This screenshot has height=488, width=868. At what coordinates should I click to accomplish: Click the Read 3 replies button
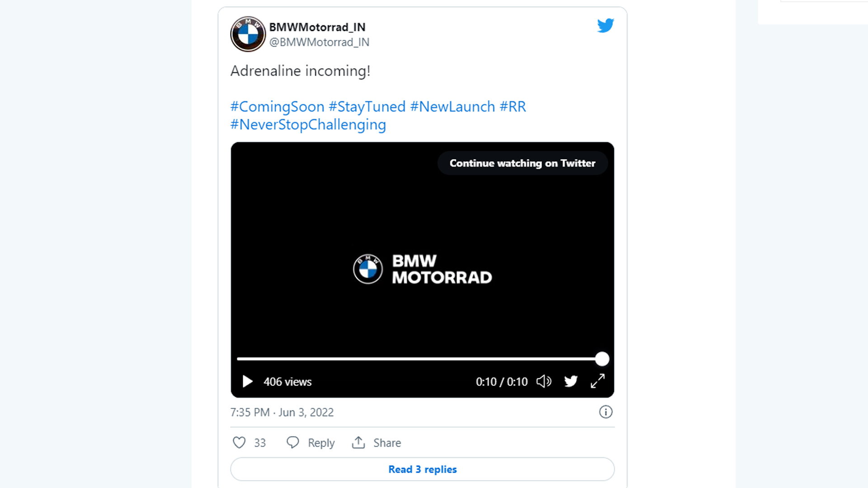click(x=422, y=469)
